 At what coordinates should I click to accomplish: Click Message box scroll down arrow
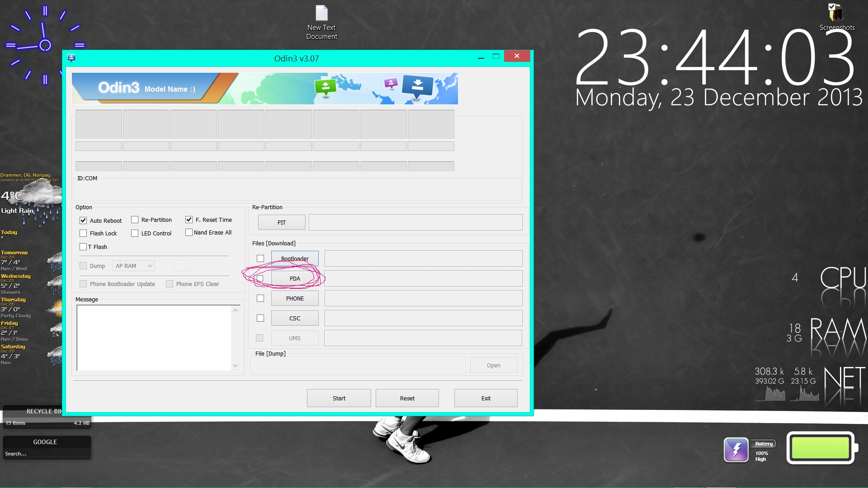tap(235, 366)
